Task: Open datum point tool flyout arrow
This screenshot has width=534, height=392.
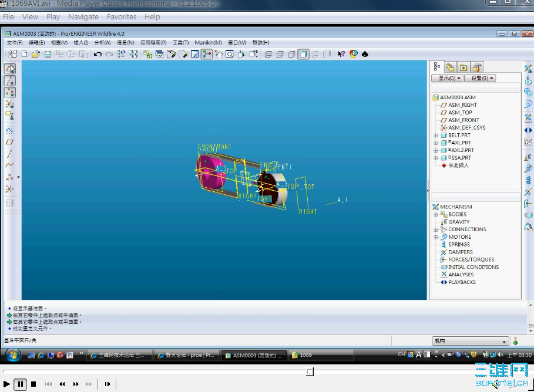Action: coord(18,177)
